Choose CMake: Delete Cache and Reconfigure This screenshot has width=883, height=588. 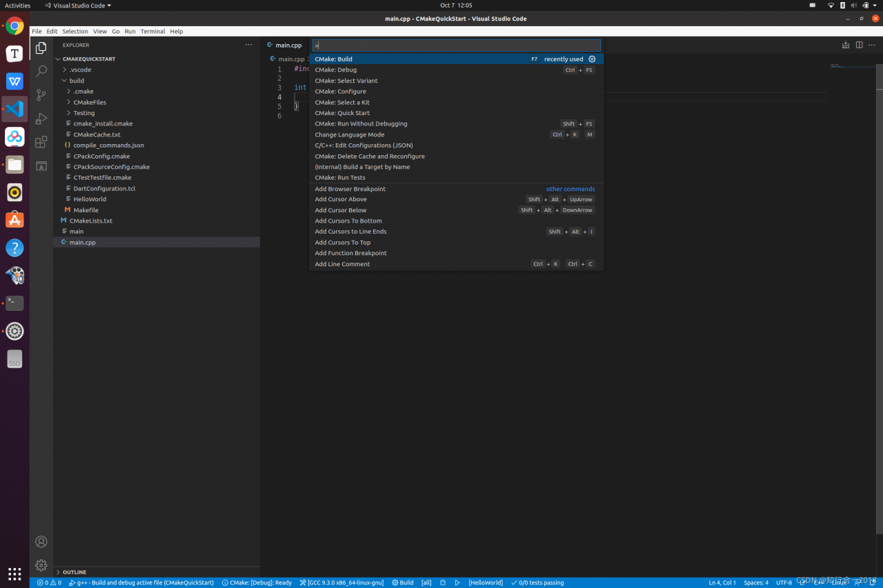point(456,156)
